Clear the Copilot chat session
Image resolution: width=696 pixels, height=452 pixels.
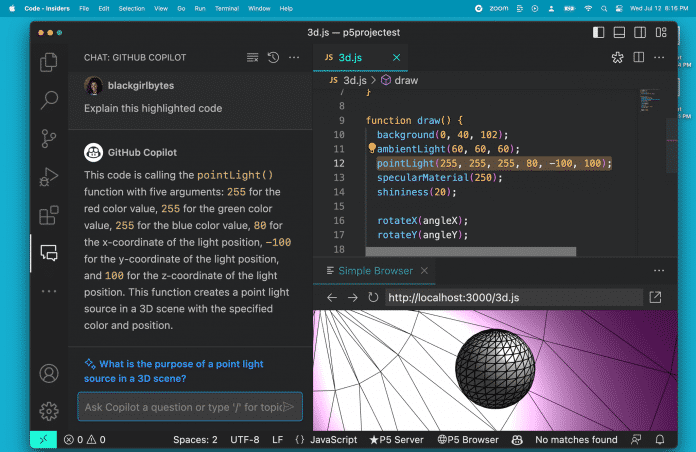252,58
